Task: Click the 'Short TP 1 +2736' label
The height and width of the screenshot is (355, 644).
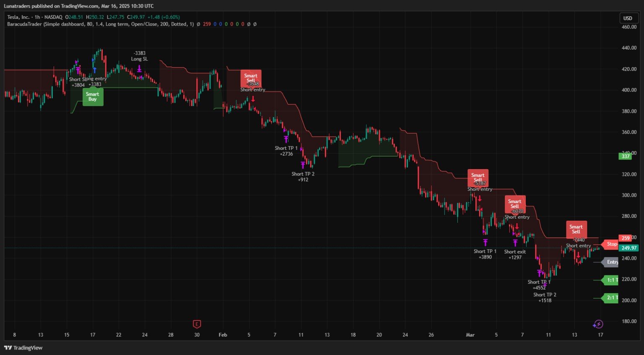Action: coord(286,151)
